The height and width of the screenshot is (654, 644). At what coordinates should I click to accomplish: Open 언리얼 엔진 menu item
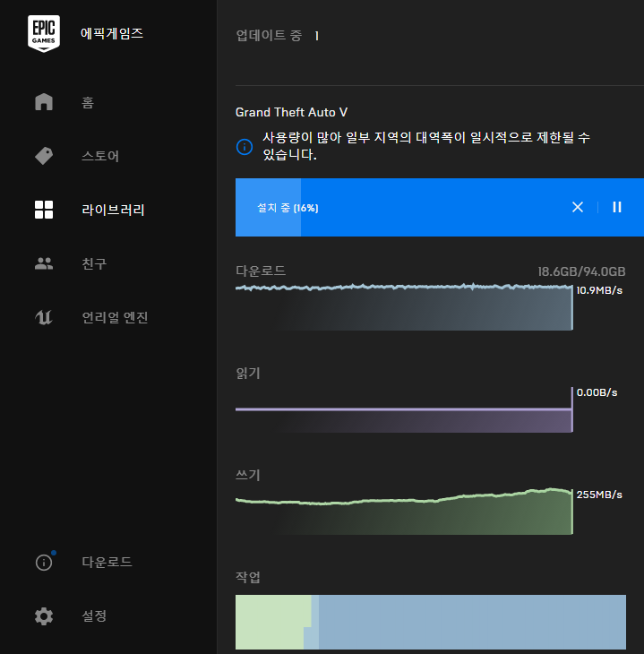coord(116,317)
